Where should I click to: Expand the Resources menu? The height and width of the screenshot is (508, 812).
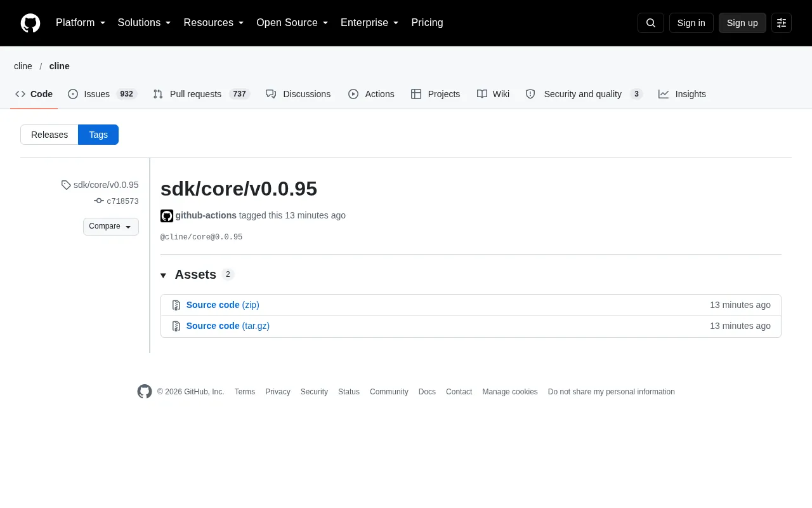pyautogui.click(x=214, y=23)
